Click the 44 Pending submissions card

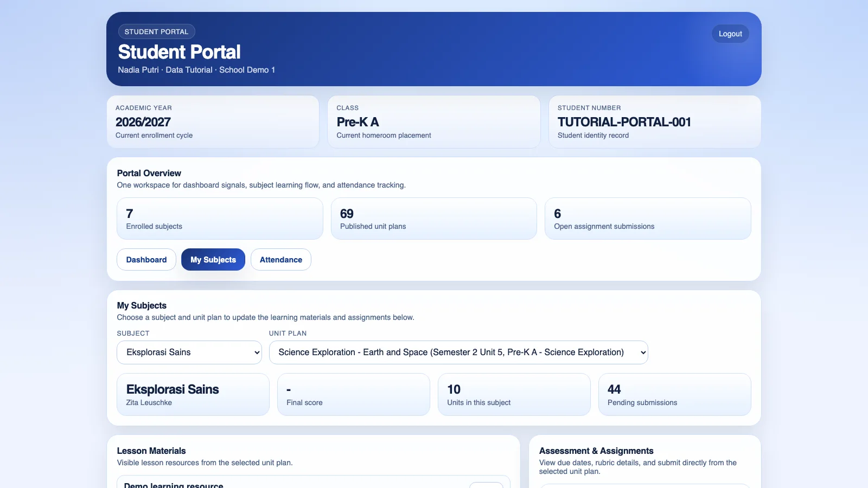click(675, 395)
